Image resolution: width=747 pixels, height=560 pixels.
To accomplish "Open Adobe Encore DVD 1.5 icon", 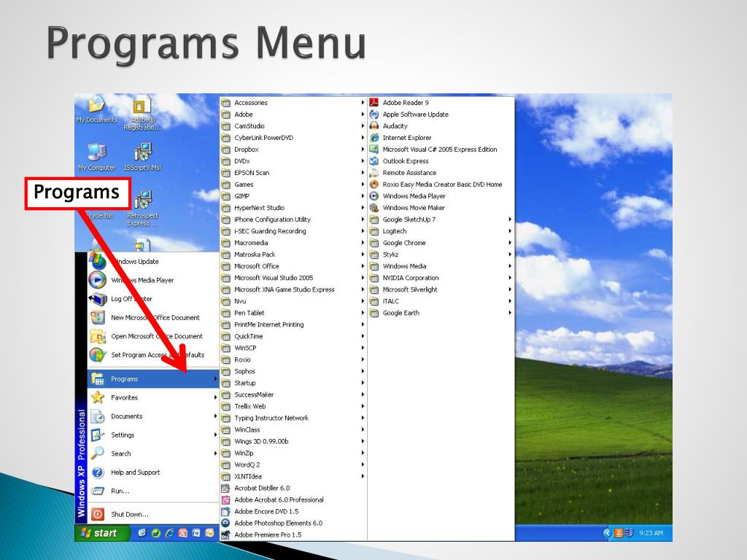I will coord(226,511).
